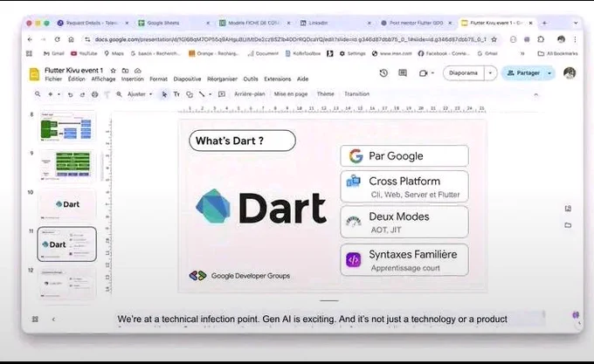Viewport: 594px width, 364px height.
Task: Click the Par Google card on slide
Action: [x=404, y=156]
